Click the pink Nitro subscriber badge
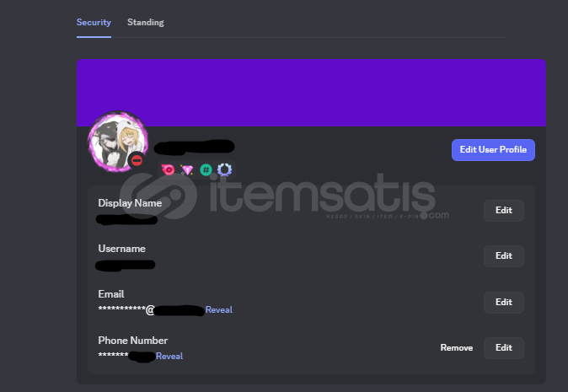The image size is (568, 392). [168, 169]
